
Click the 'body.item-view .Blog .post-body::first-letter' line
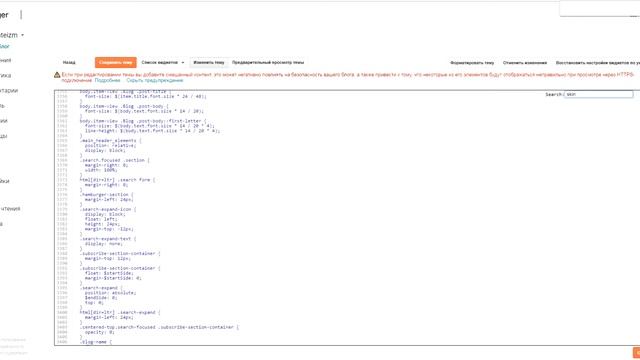point(143,121)
